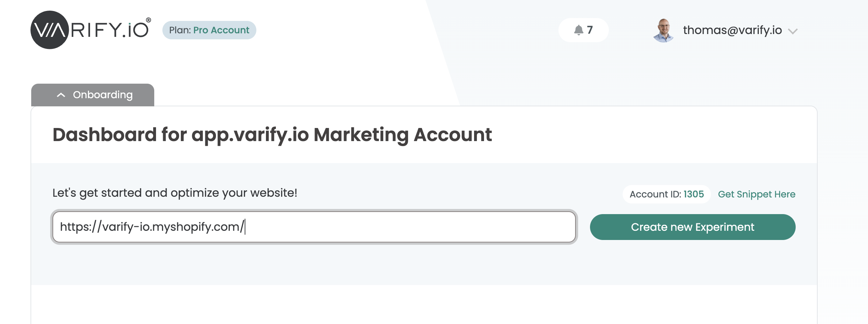Open notifications via the bell icon
The height and width of the screenshot is (324, 868).
point(579,30)
